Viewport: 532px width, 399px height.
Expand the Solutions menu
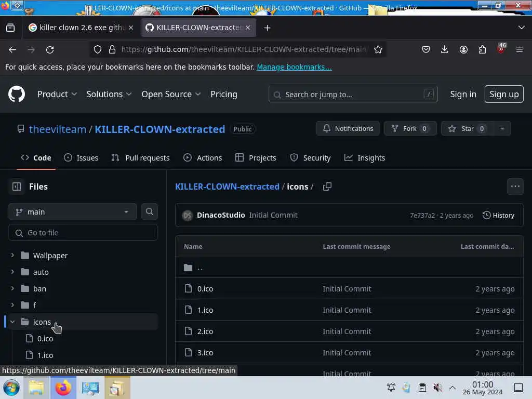pyautogui.click(x=109, y=95)
